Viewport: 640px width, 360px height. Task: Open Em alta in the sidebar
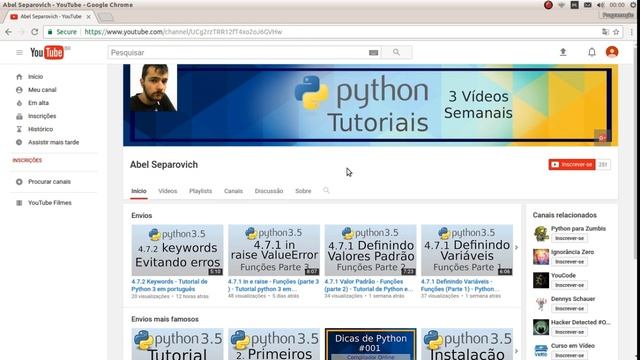coord(38,103)
